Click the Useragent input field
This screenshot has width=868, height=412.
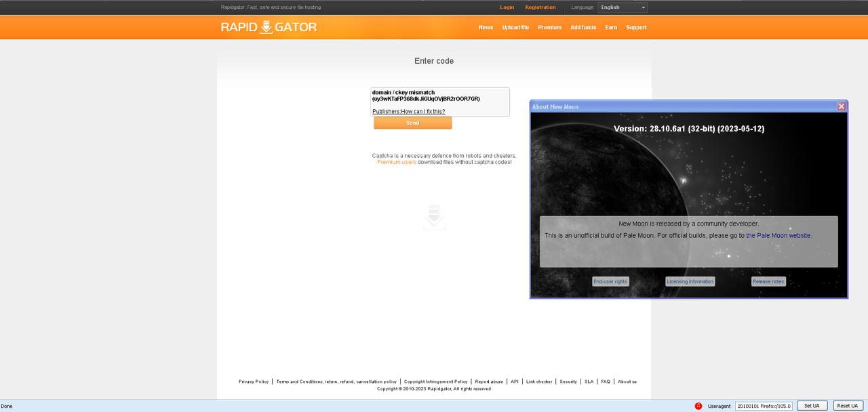(x=764, y=406)
